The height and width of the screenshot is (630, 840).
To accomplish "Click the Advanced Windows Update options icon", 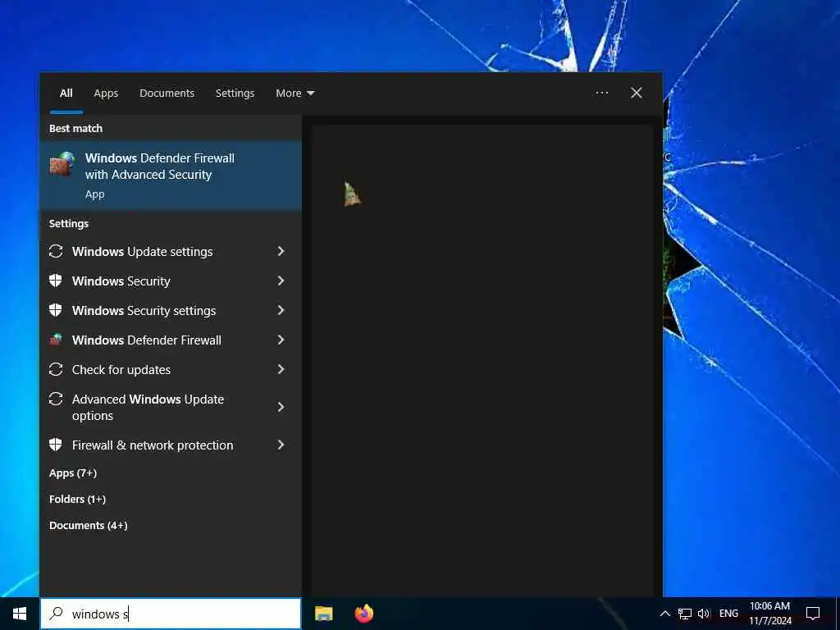I will click(56, 399).
